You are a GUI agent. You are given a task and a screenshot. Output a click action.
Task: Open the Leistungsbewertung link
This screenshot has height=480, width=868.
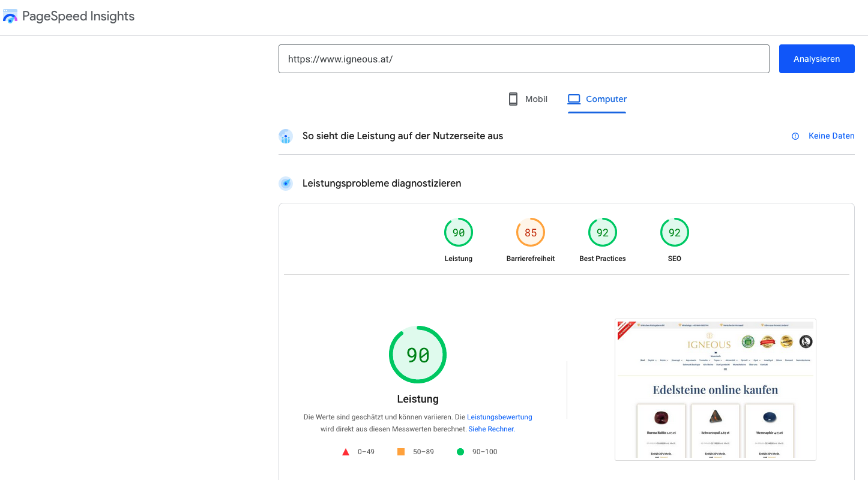coord(499,417)
